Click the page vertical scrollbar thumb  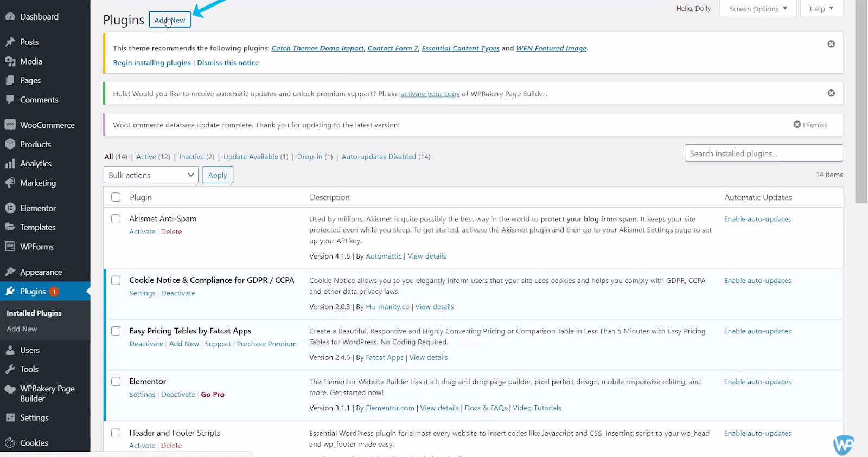[x=861, y=101]
